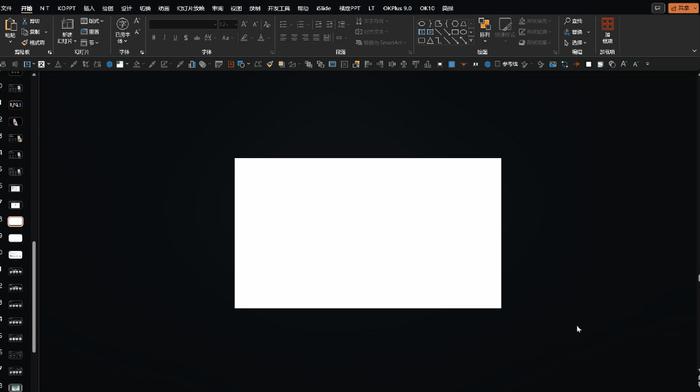Click the Comments speech bubble icon

pyautogui.click(x=658, y=8)
